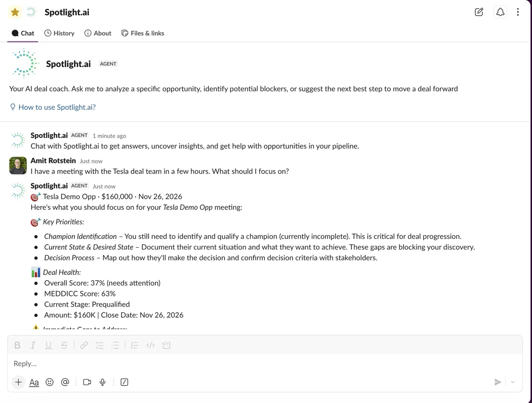Toggle bold formatting in composer
The height and width of the screenshot is (403, 532).
[x=17, y=345]
